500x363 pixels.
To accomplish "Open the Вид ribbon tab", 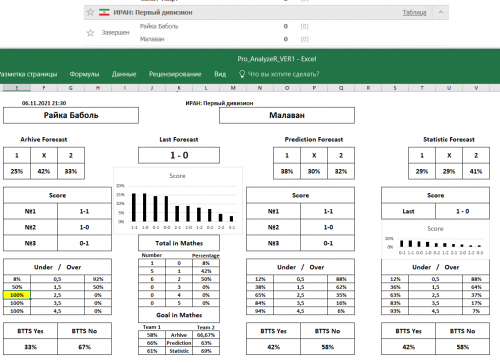I will tap(220, 74).
